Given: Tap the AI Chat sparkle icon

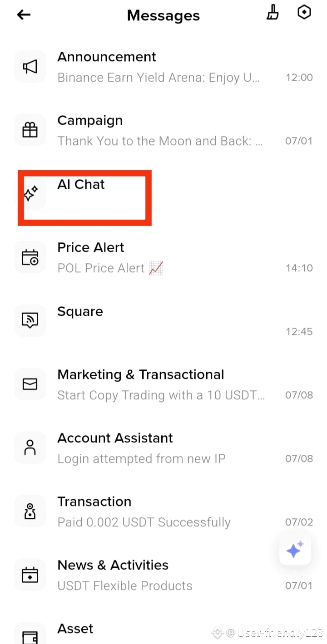Looking at the screenshot, I should tap(30, 194).
